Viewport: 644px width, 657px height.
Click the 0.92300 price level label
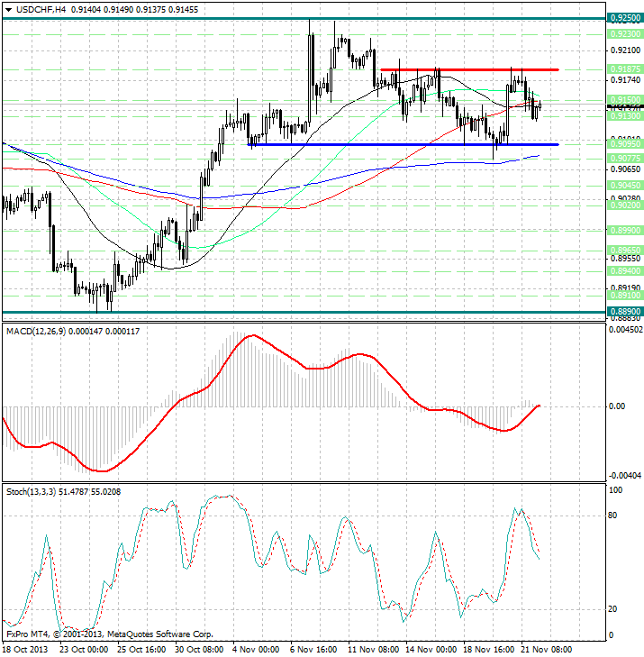tap(625, 34)
